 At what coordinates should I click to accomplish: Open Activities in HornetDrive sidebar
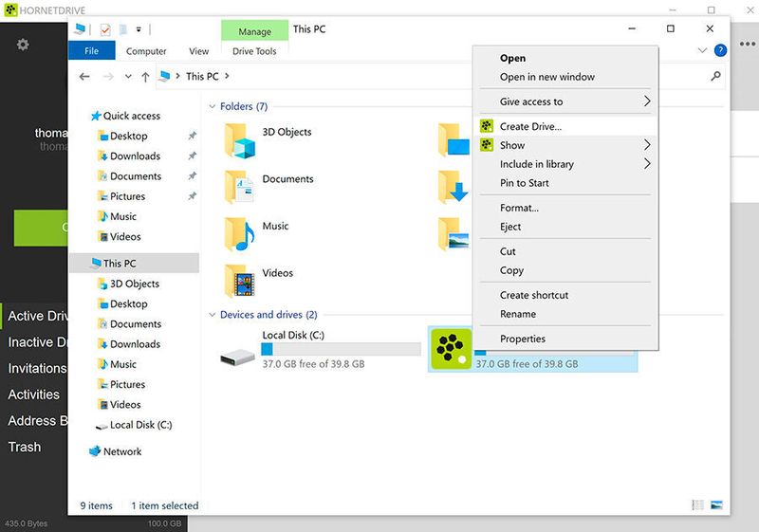(34, 394)
